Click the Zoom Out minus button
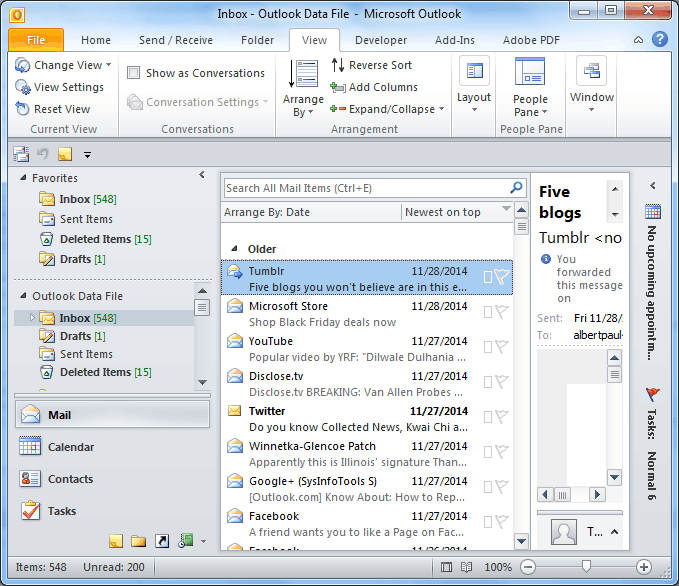Screen dimensions: 679x586 528,567
